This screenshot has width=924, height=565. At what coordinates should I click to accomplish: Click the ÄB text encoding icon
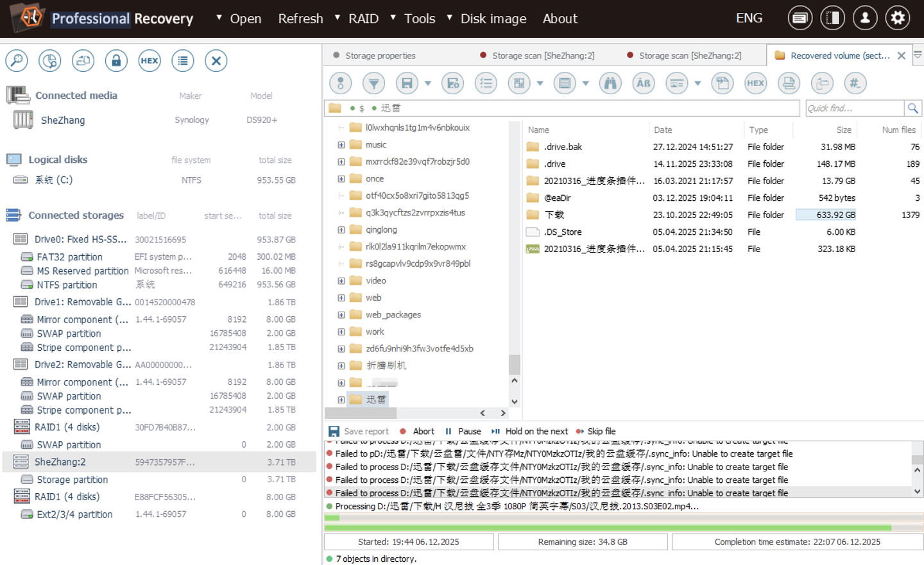click(644, 83)
